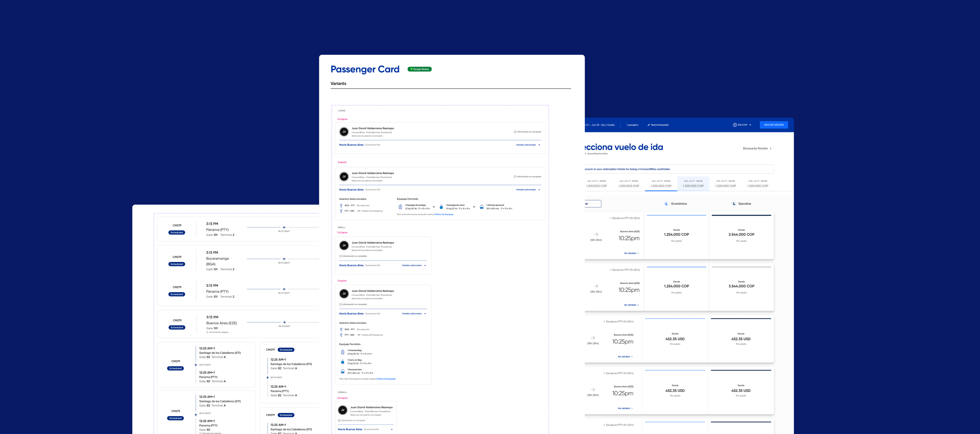
Task: Click the JV avatar in the SMALL Colapse card
Action: 344,245
